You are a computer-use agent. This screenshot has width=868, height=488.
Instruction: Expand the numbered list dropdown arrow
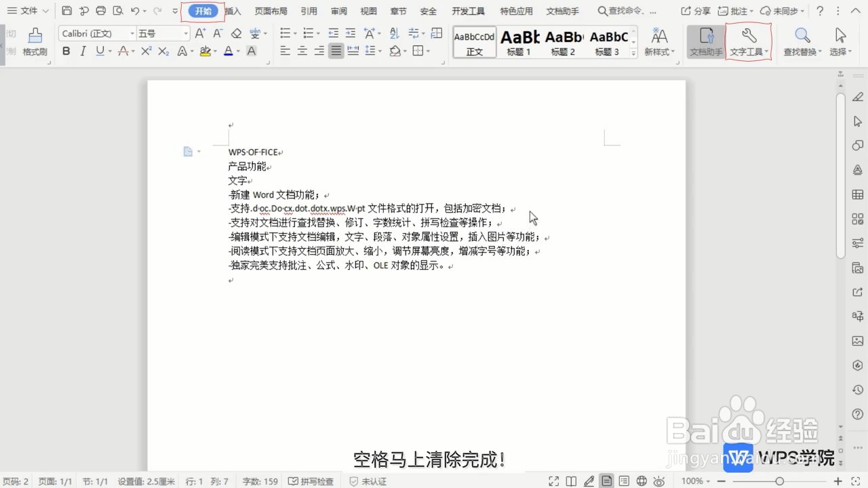[318, 33]
